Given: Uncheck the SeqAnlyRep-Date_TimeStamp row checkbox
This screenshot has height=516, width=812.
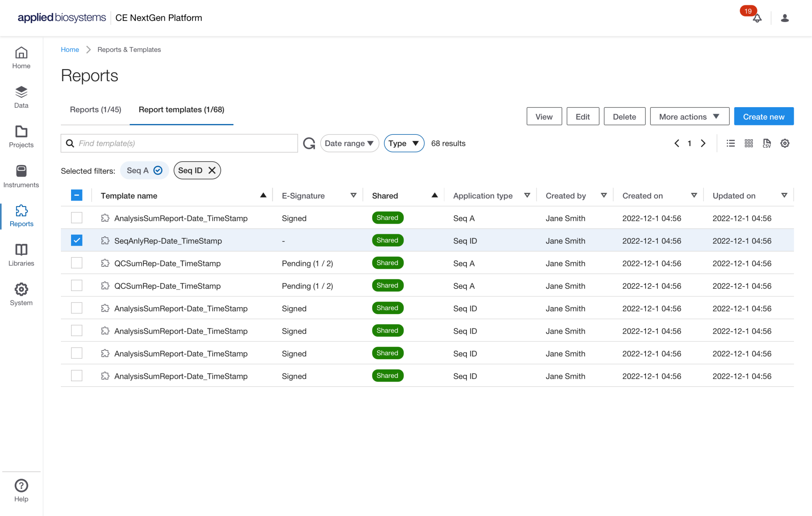Looking at the screenshot, I should click(x=76, y=240).
